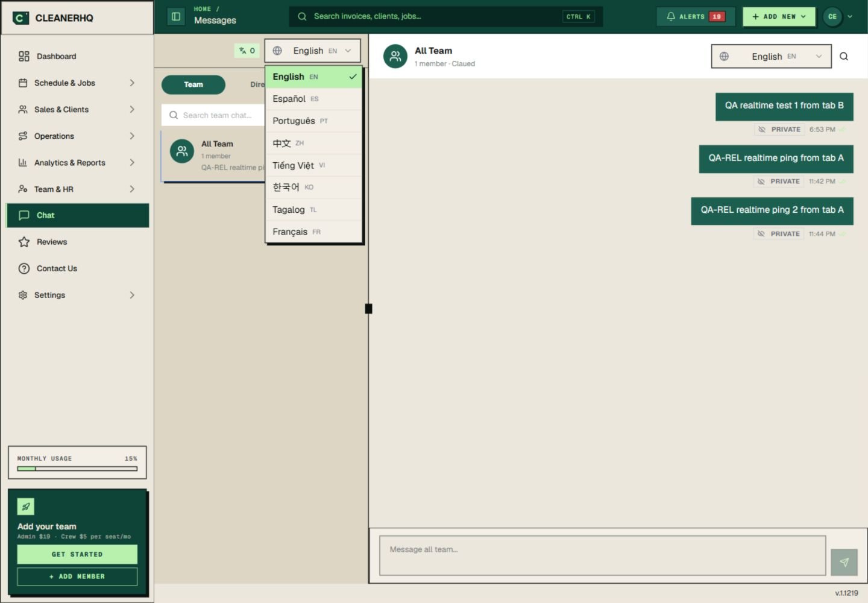Choose Español language option
The image size is (868, 603).
pyautogui.click(x=313, y=99)
